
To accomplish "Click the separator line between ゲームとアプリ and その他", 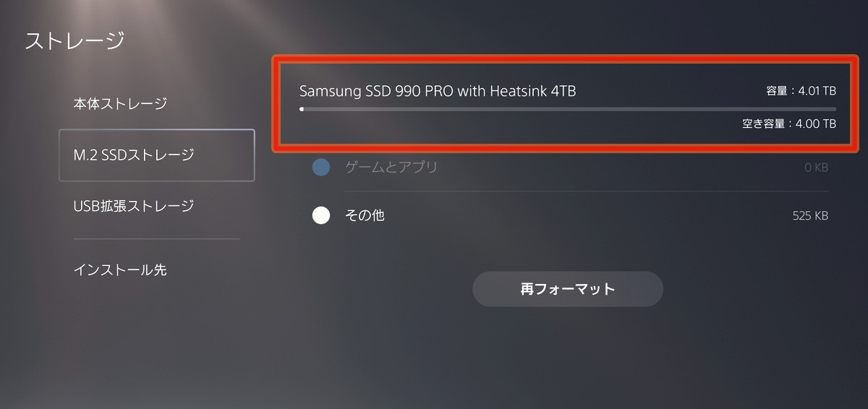I will point(570,191).
